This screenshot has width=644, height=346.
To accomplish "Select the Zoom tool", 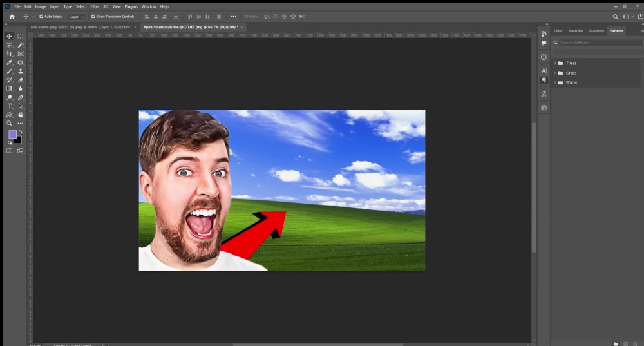I will tap(10, 123).
